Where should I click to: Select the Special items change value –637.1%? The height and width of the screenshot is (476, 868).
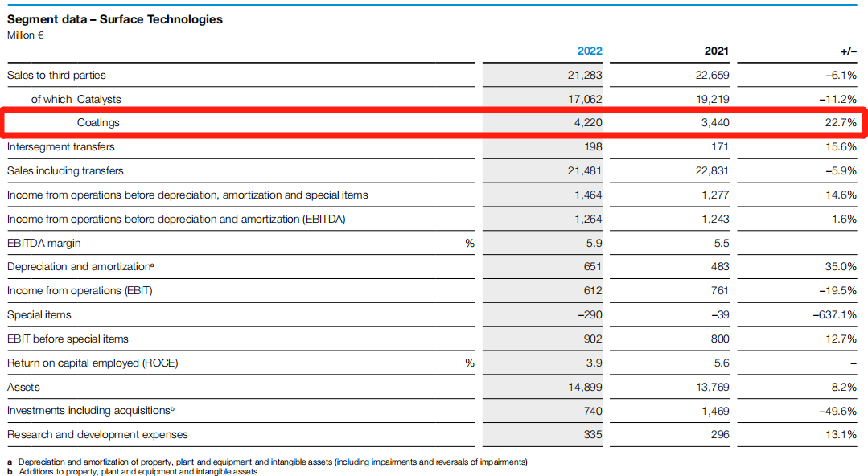pyautogui.click(x=834, y=314)
